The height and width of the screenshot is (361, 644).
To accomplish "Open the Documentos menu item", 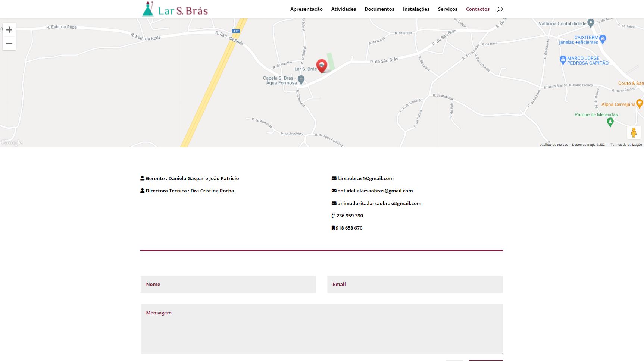I will (x=379, y=9).
